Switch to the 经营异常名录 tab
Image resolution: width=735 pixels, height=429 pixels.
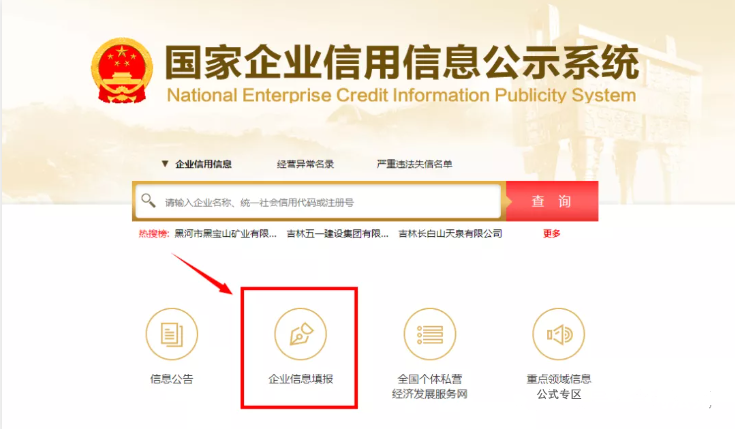tap(305, 164)
